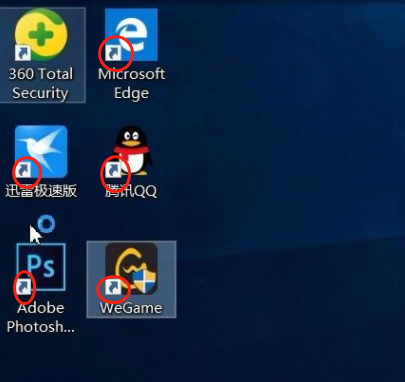Select the 腾讯QQ penguin icon
405x382 pixels.
click(x=132, y=151)
